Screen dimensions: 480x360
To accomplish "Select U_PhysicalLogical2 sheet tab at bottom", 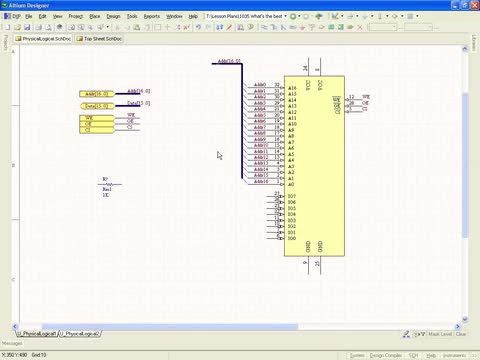I will click(80, 333).
